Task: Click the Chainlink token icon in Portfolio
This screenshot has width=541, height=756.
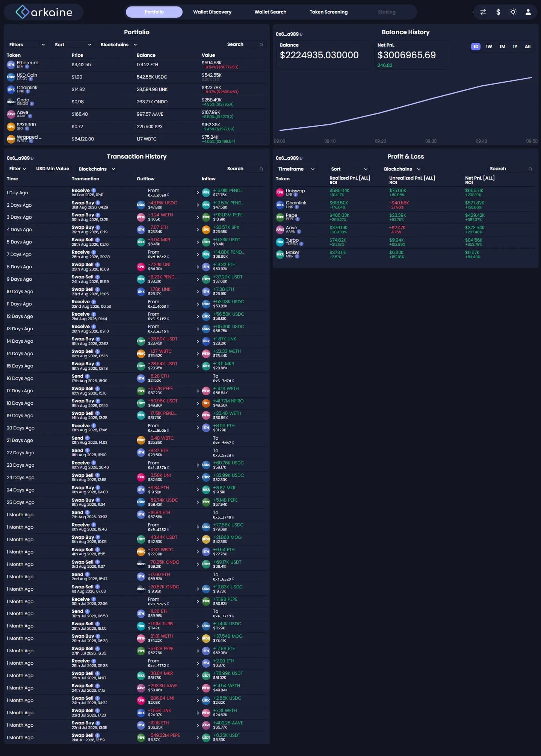Action: pos(11,89)
